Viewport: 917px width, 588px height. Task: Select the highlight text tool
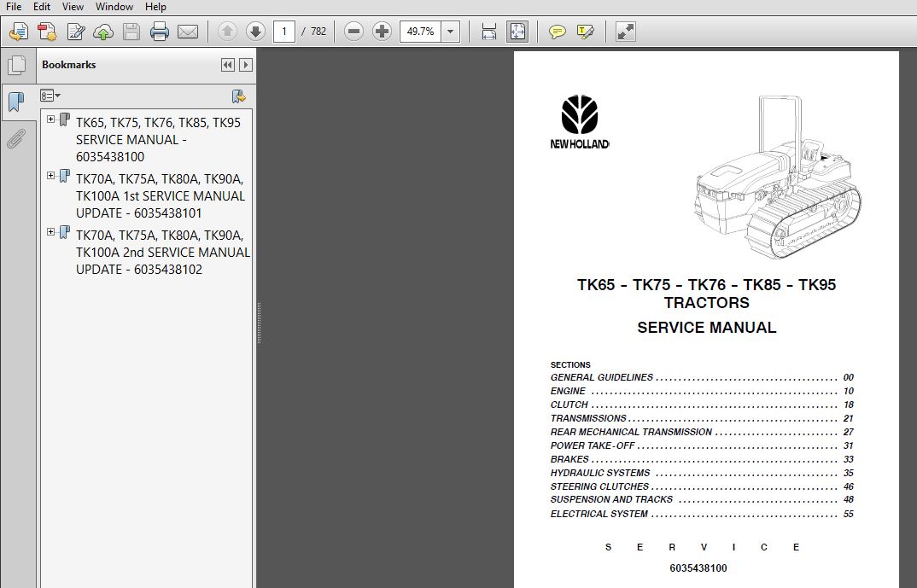click(586, 32)
